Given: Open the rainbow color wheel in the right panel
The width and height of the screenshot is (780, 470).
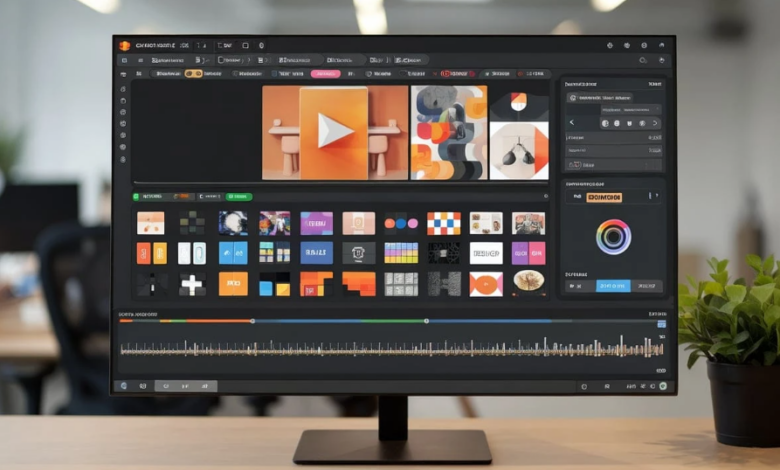Looking at the screenshot, I should click(x=613, y=237).
